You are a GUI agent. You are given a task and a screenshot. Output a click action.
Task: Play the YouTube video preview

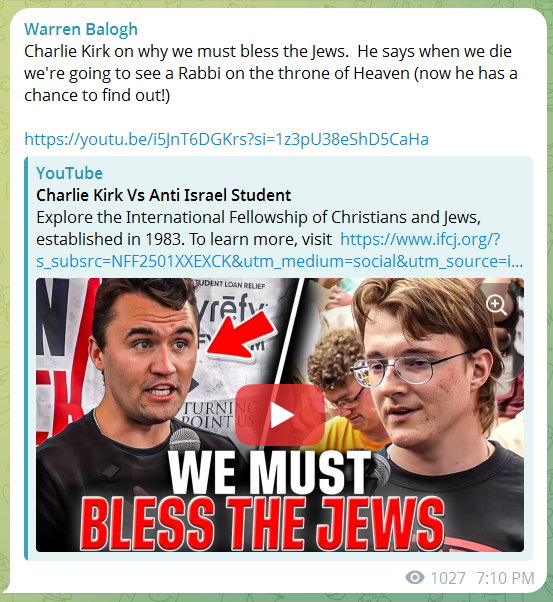[x=280, y=415]
